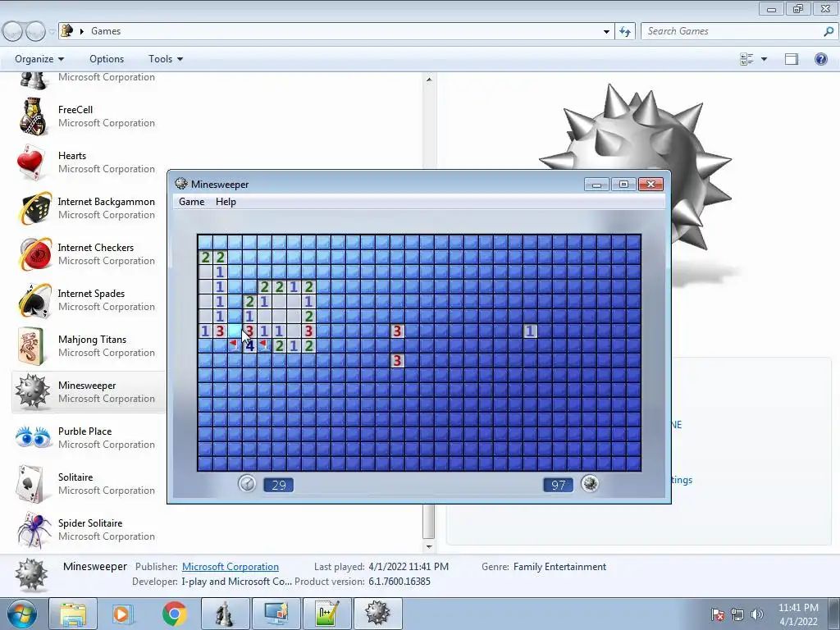Open the address bar history dropdown
This screenshot has height=630, width=840.
(x=606, y=32)
